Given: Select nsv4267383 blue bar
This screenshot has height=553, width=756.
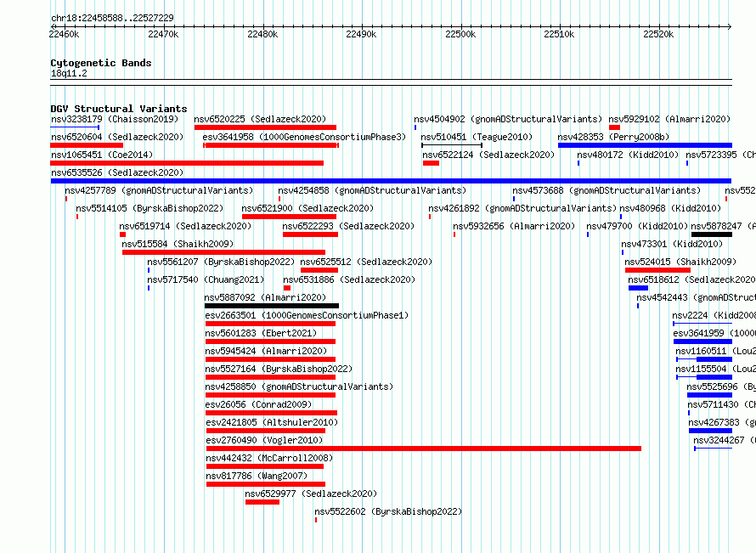Looking at the screenshot, I should 711,431.
